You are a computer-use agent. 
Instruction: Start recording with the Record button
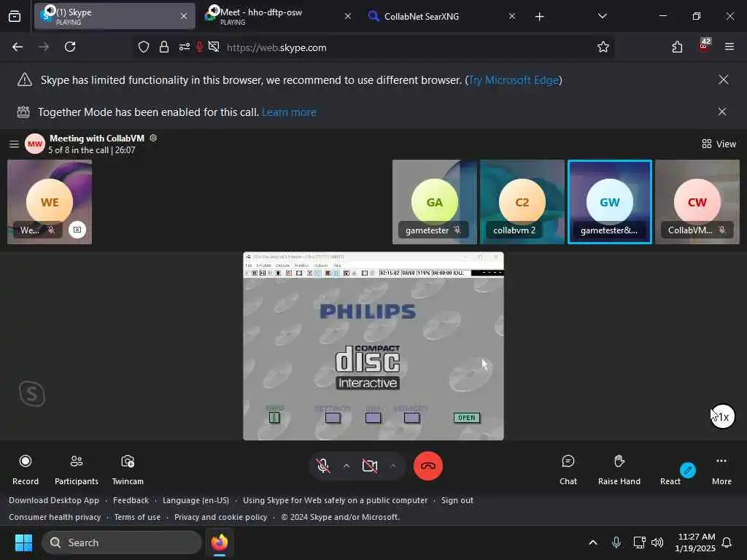26,469
